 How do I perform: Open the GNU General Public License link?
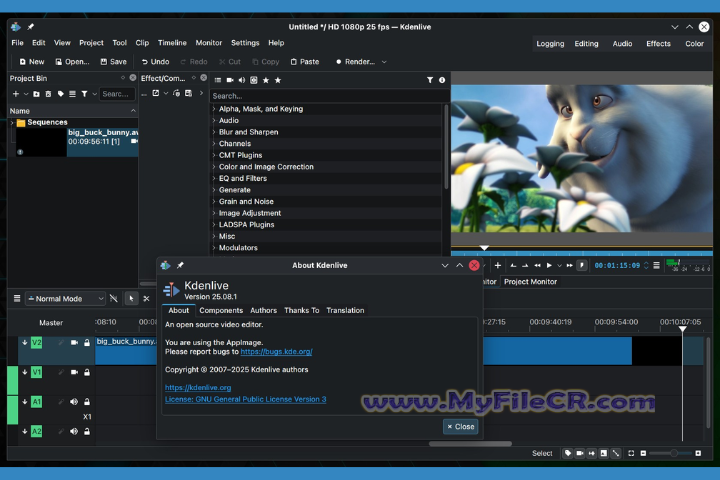[246, 399]
